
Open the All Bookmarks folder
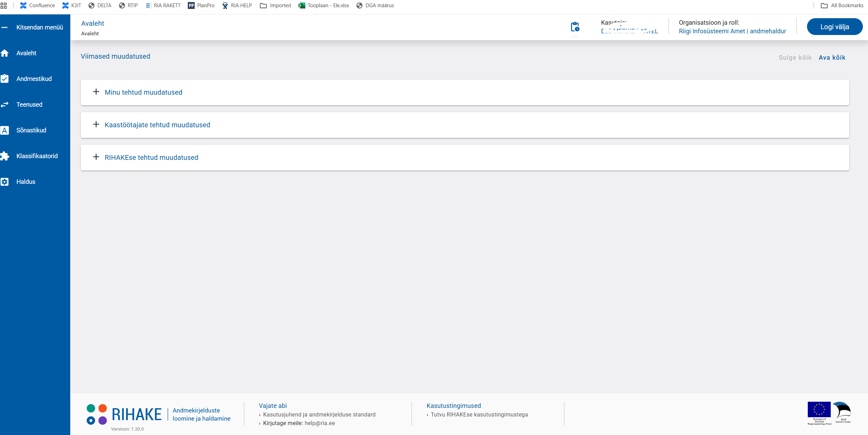click(x=842, y=5)
